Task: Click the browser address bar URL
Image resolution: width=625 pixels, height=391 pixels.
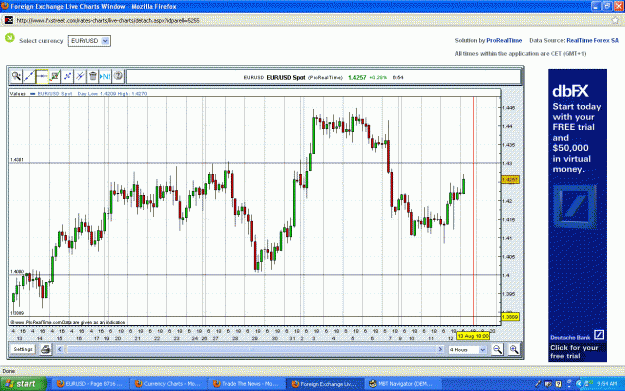Action: [x=108, y=20]
